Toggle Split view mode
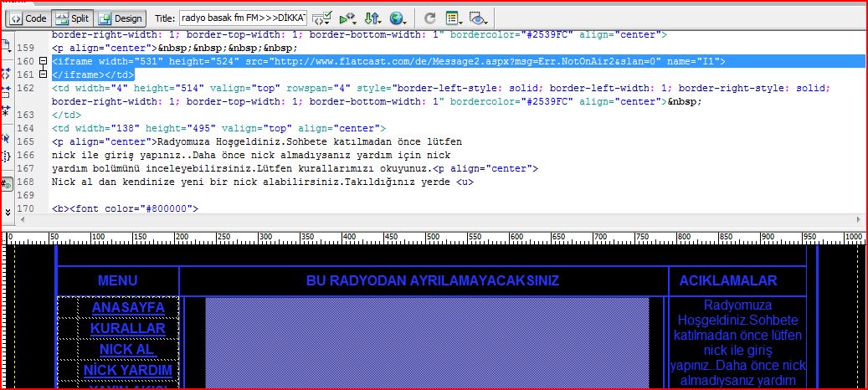Image resolution: width=868 pixels, height=390 pixels. [x=73, y=18]
